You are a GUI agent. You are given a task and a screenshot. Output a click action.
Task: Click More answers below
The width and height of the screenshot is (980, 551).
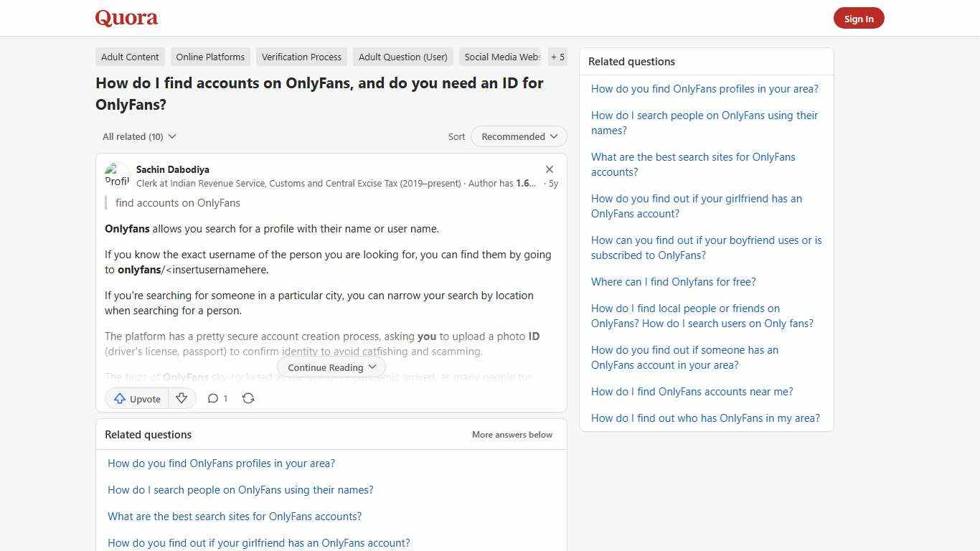click(x=512, y=434)
